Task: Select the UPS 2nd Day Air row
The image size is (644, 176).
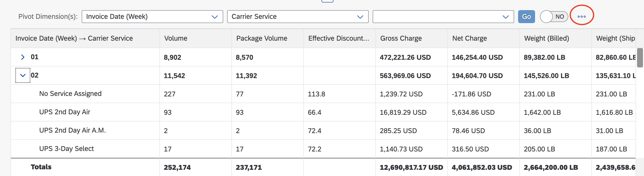Action: [323, 112]
